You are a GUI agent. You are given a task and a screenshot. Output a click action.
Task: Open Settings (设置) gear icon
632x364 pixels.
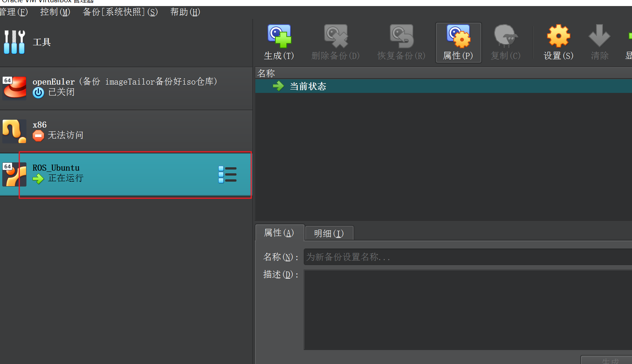(x=558, y=37)
